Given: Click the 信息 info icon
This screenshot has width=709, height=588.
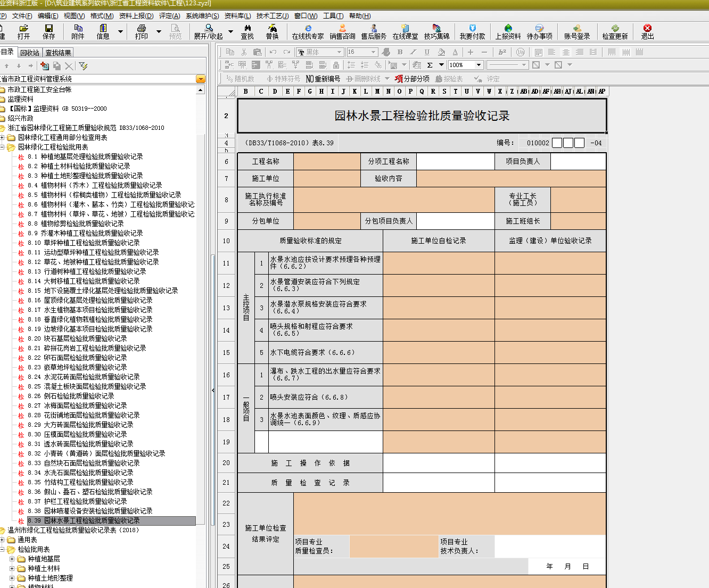Looking at the screenshot, I should point(103,32).
